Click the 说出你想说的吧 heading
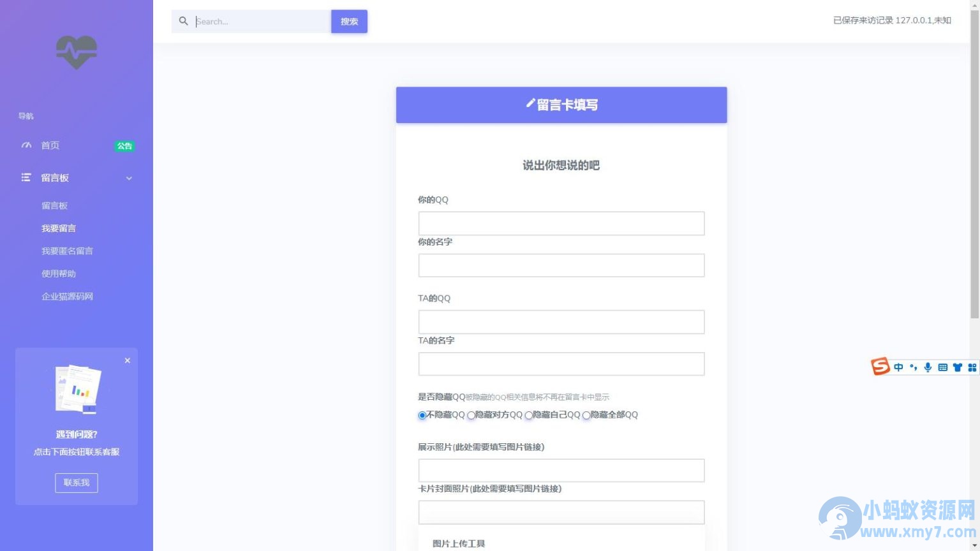Viewport: 980px width, 551px height. (561, 165)
